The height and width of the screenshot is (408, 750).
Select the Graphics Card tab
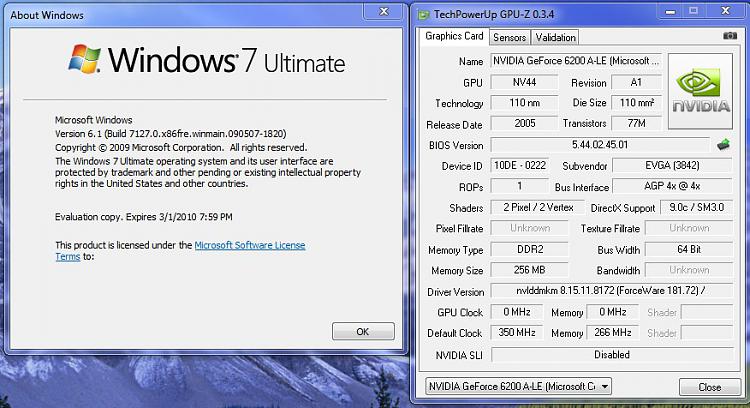point(454,36)
